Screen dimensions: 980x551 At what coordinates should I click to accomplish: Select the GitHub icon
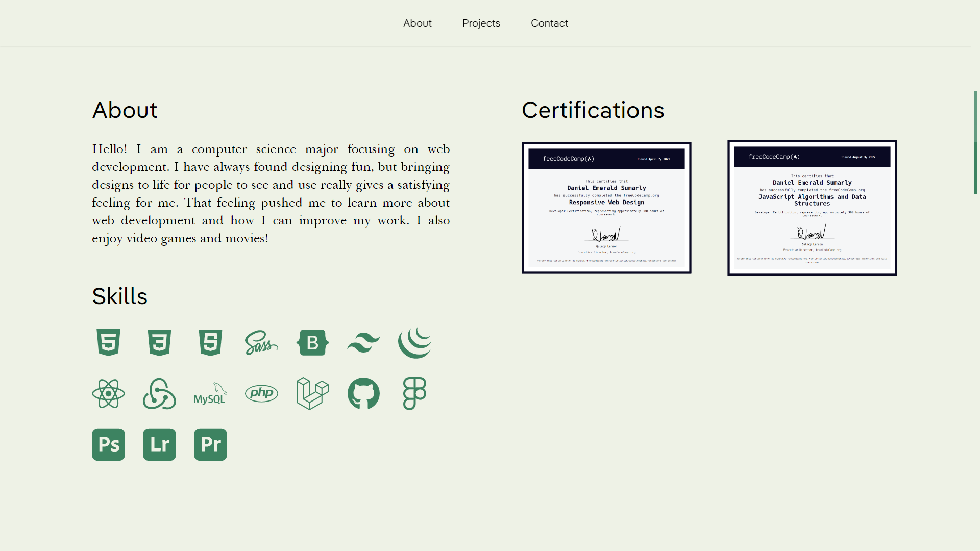[x=363, y=393]
